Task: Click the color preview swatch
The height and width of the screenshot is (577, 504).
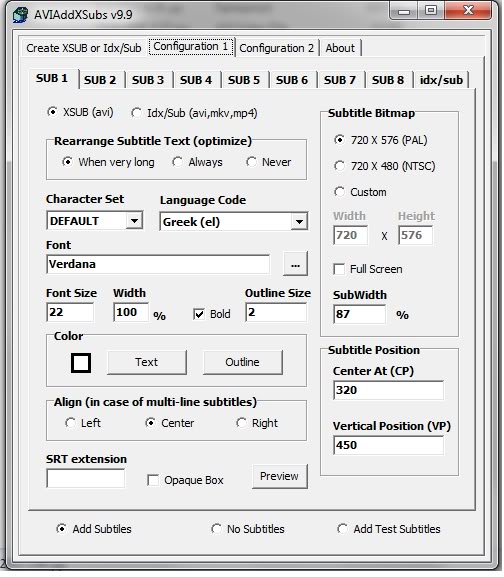Action: [x=81, y=363]
